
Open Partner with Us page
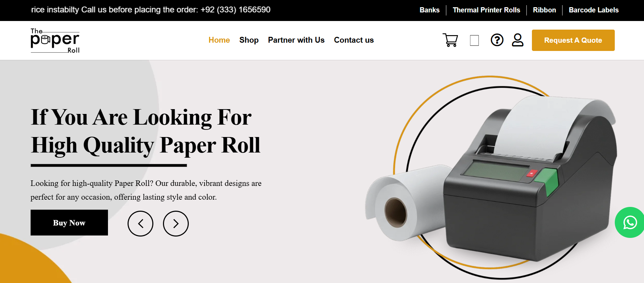coord(296,40)
